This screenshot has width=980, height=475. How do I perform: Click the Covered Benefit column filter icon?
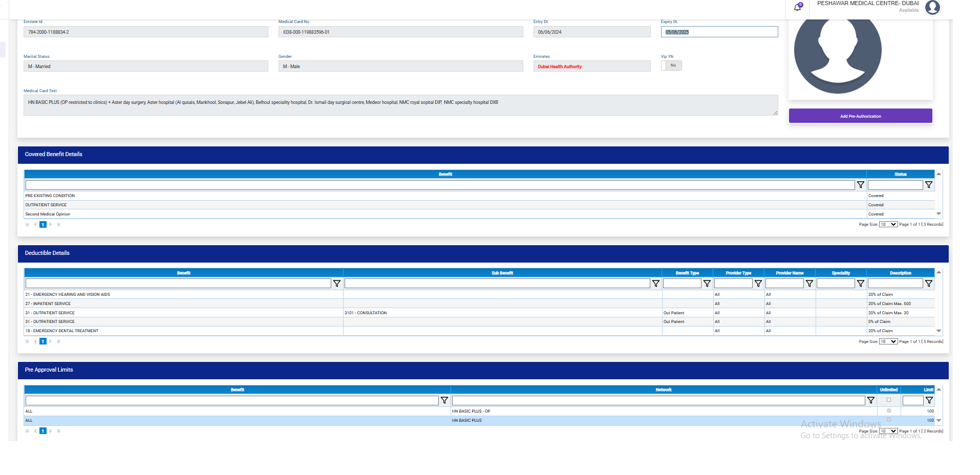coord(861,185)
